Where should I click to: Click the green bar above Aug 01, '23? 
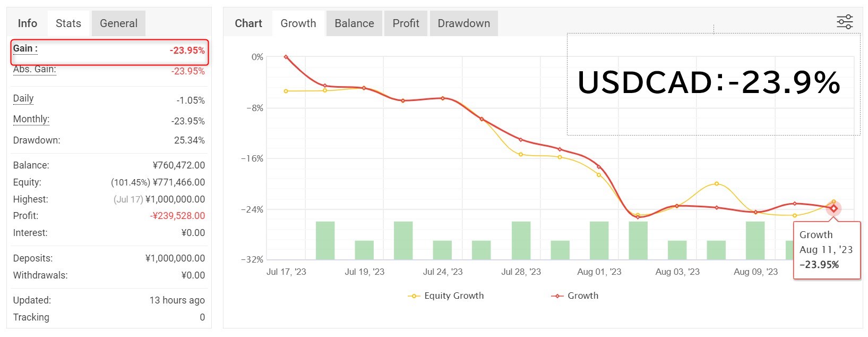599,240
